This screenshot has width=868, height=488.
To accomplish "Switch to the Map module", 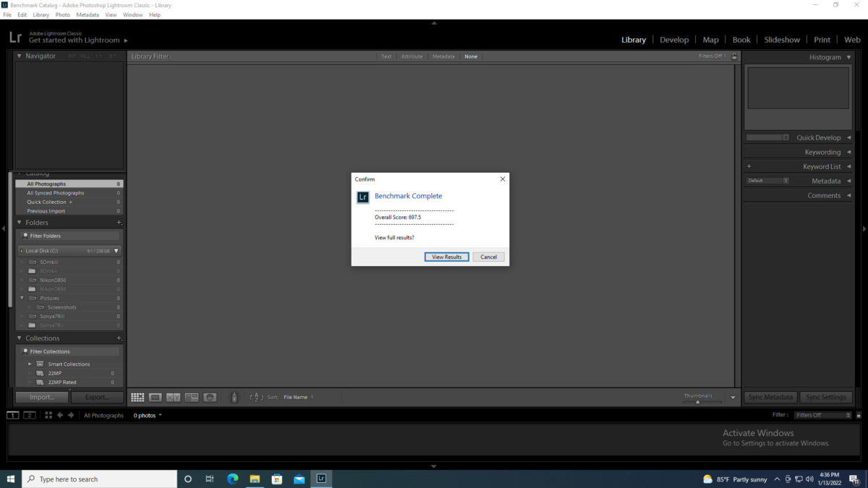I will (x=710, y=40).
